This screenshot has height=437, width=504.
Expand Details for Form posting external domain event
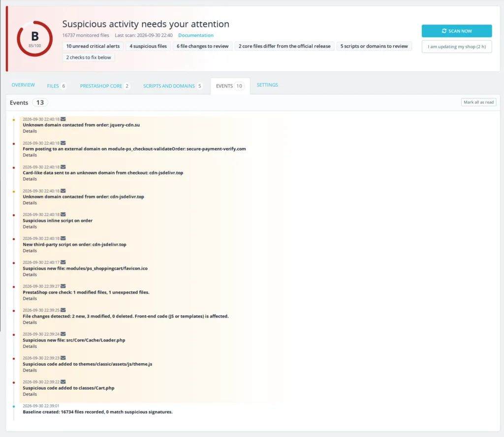click(x=30, y=155)
